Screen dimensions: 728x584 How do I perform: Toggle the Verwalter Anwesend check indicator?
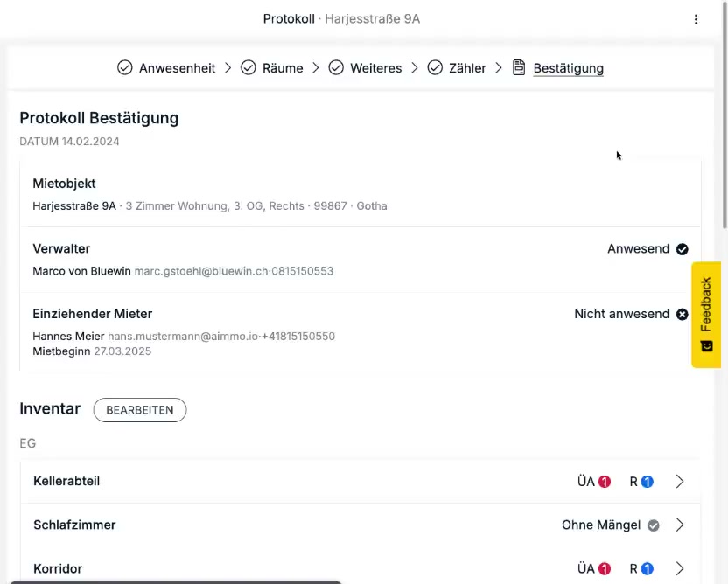click(682, 249)
